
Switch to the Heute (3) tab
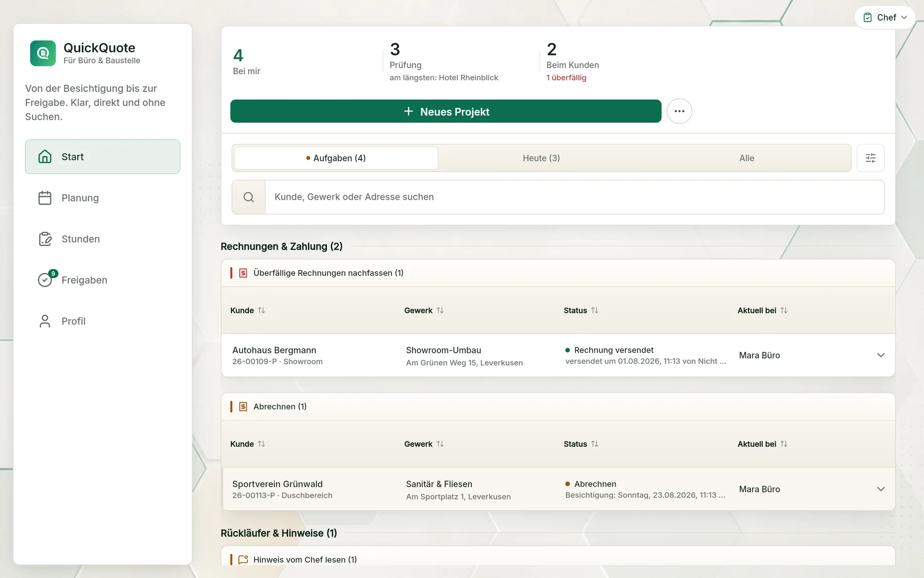click(541, 158)
